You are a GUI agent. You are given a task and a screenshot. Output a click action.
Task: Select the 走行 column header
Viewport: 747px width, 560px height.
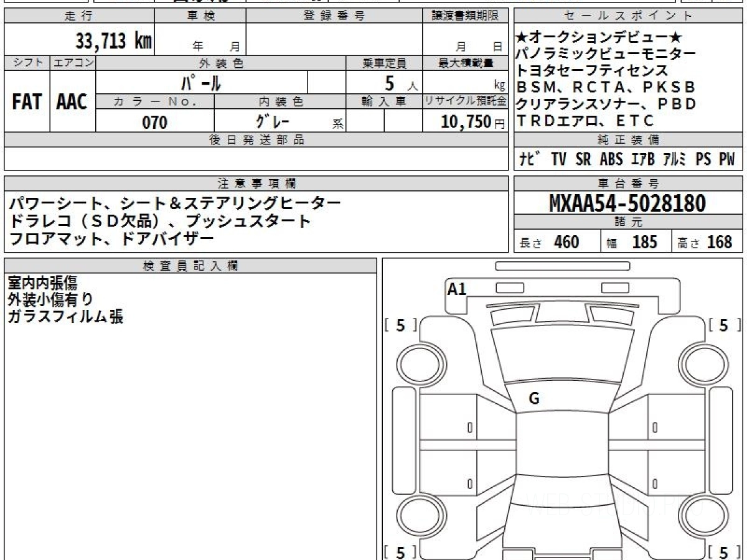click(78, 16)
